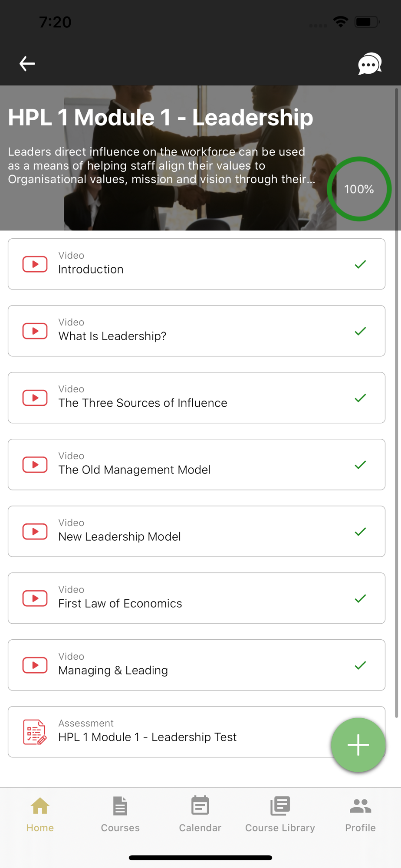Tap the back arrow icon

(27, 64)
